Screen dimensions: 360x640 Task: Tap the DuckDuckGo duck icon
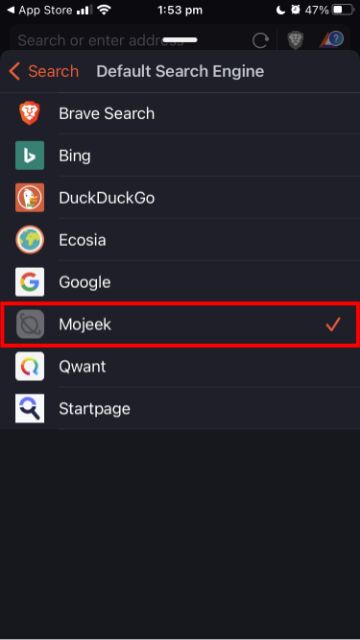click(29, 198)
